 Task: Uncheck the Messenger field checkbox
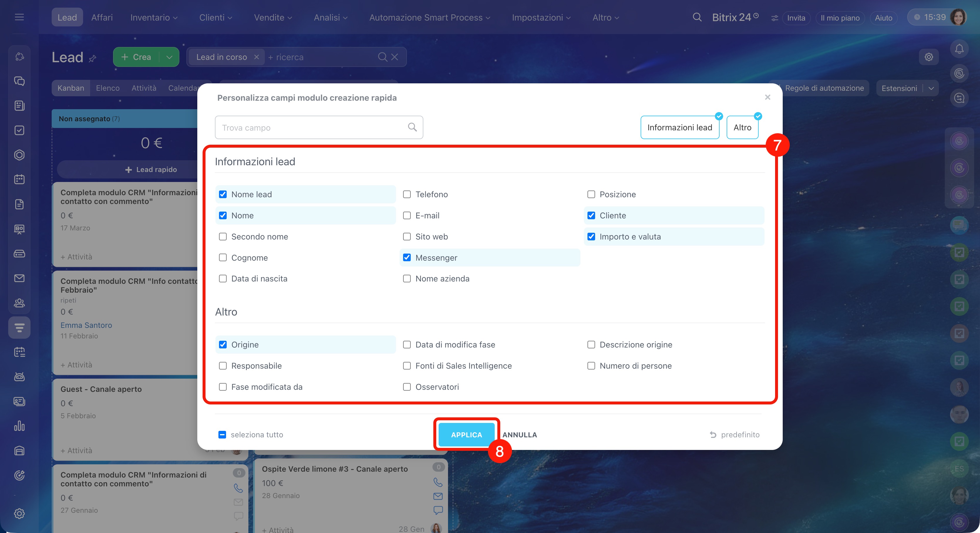[407, 258]
